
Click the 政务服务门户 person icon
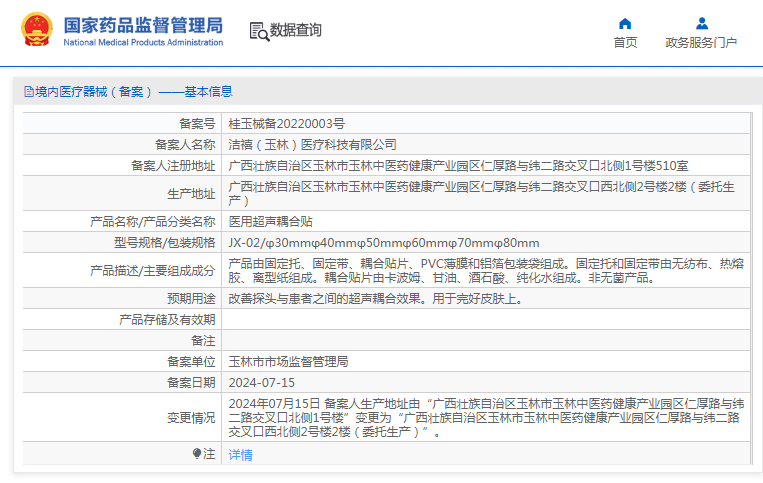click(701, 23)
